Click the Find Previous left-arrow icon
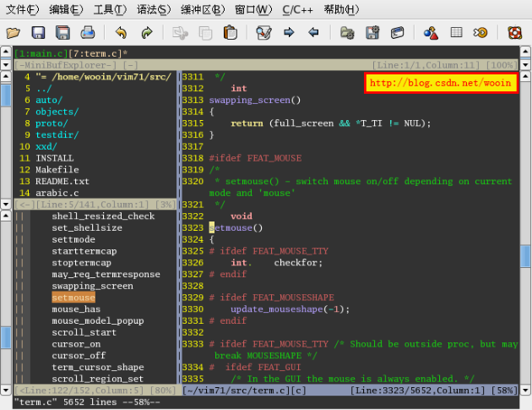532x410 pixels. point(313,33)
